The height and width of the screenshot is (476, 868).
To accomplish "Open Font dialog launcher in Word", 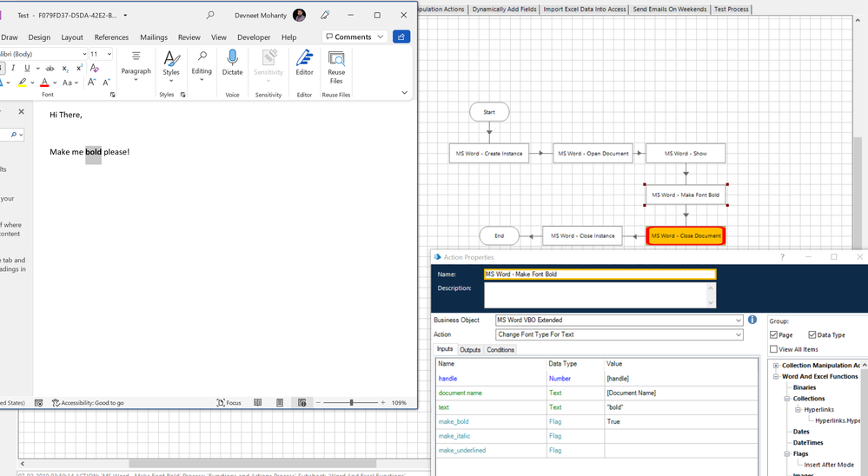I will (x=112, y=95).
